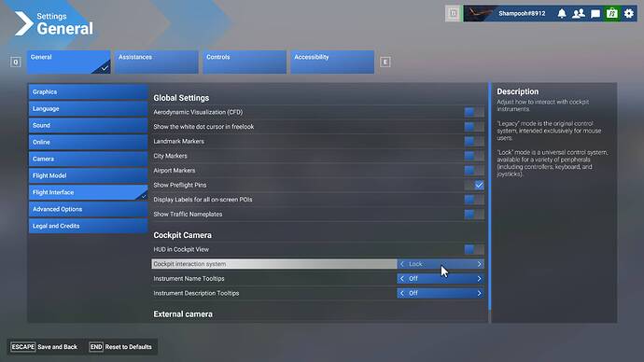Click right arrow on Instrument Description Tooltips
The width and height of the screenshot is (644, 362).
479,293
